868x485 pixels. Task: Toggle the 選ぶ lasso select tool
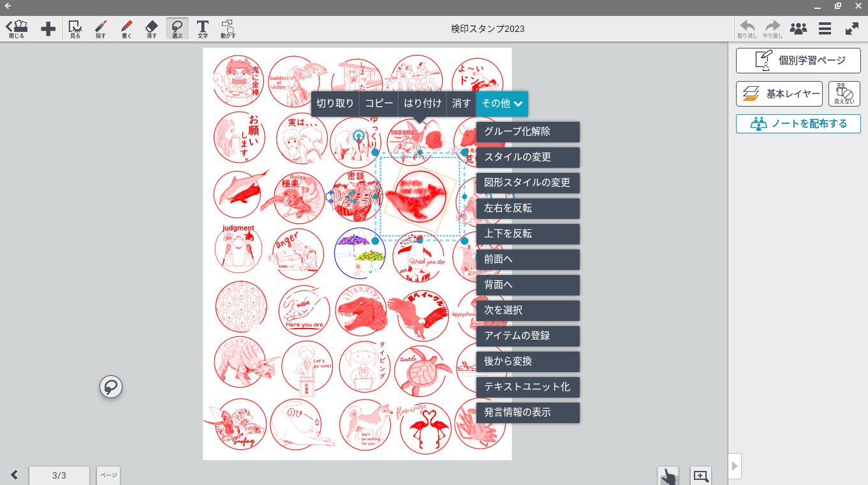point(177,29)
